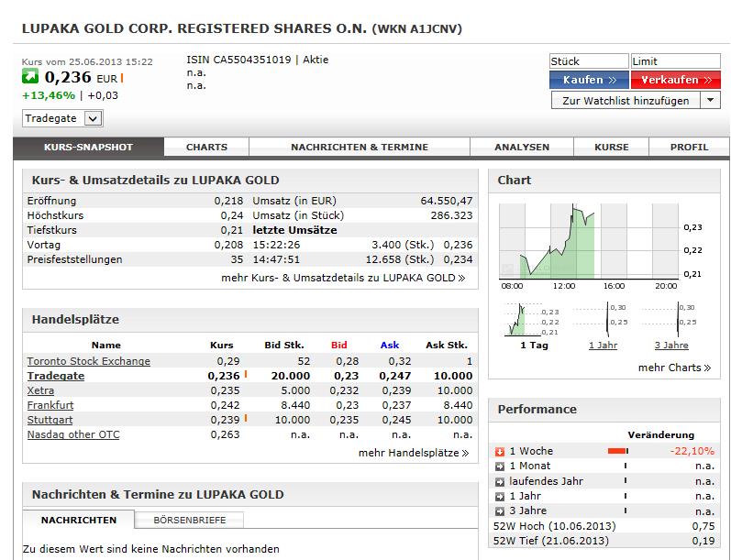Click the 3 Jahre performance arrow icon

[500, 511]
